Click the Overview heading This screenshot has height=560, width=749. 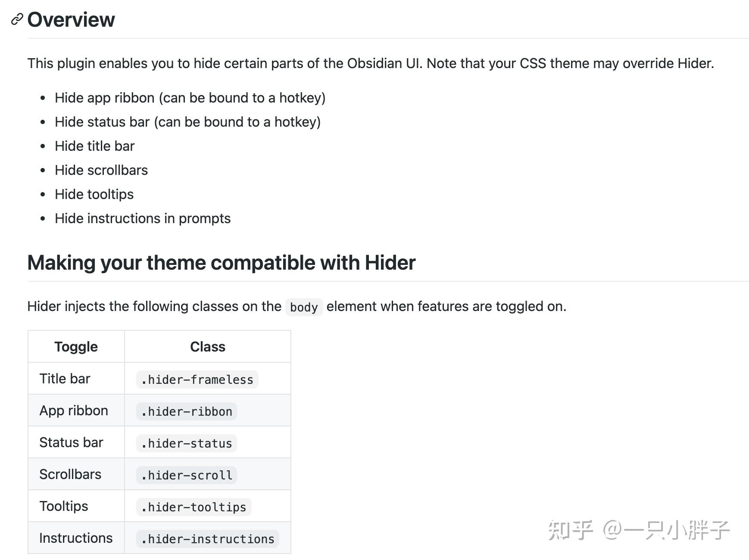pos(71,20)
